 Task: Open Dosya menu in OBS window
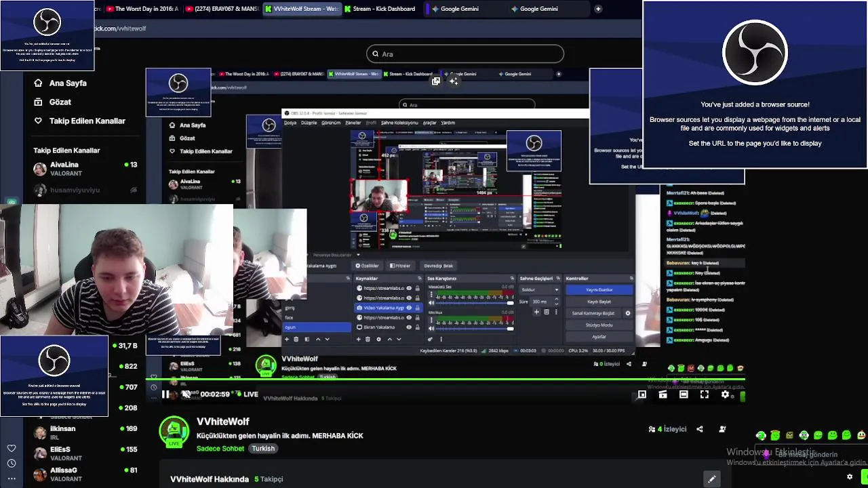[290, 123]
